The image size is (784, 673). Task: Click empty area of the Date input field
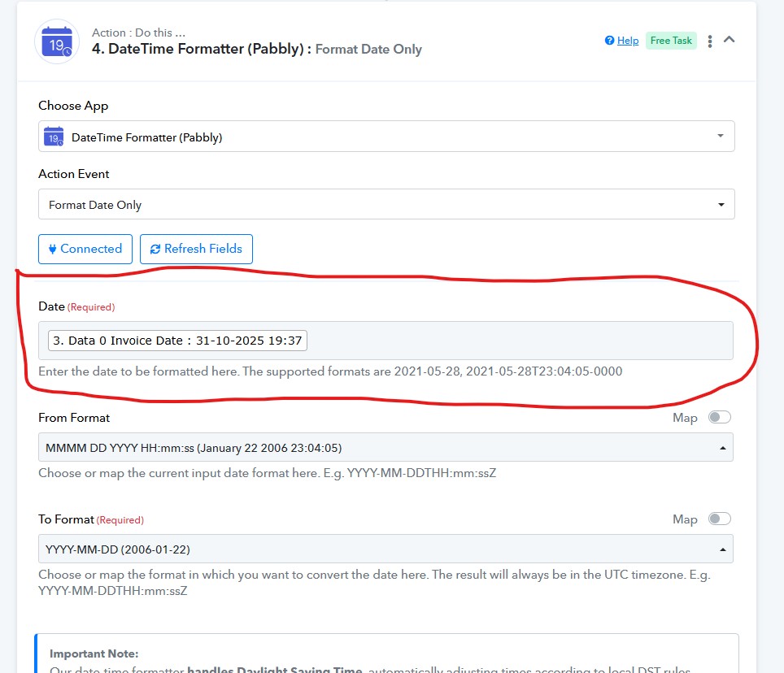pyautogui.click(x=520, y=341)
